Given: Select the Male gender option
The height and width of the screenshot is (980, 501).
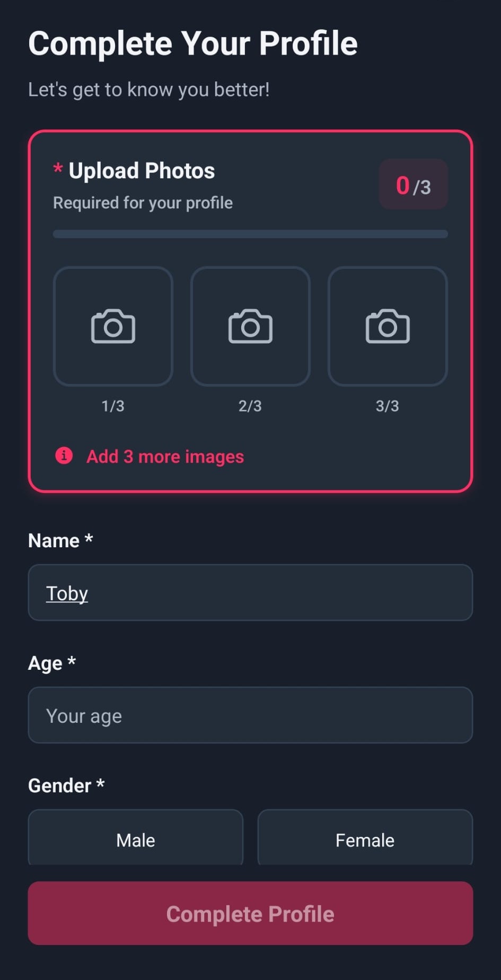Looking at the screenshot, I should 136,838.
